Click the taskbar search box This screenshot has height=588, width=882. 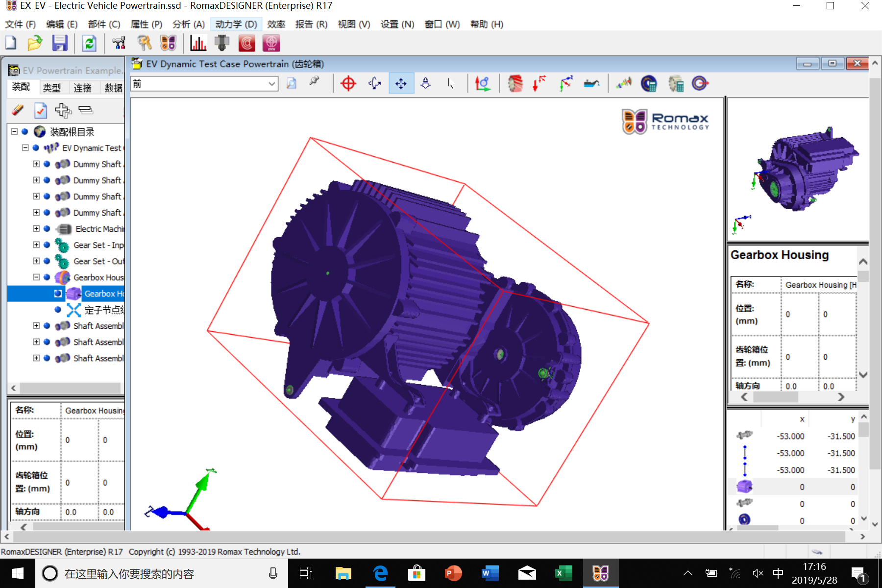click(x=161, y=573)
